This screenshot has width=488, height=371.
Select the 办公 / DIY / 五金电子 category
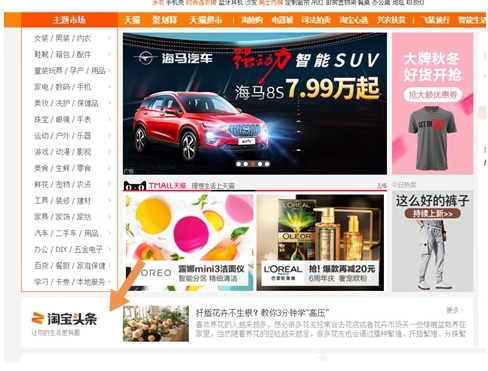point(68,249)
